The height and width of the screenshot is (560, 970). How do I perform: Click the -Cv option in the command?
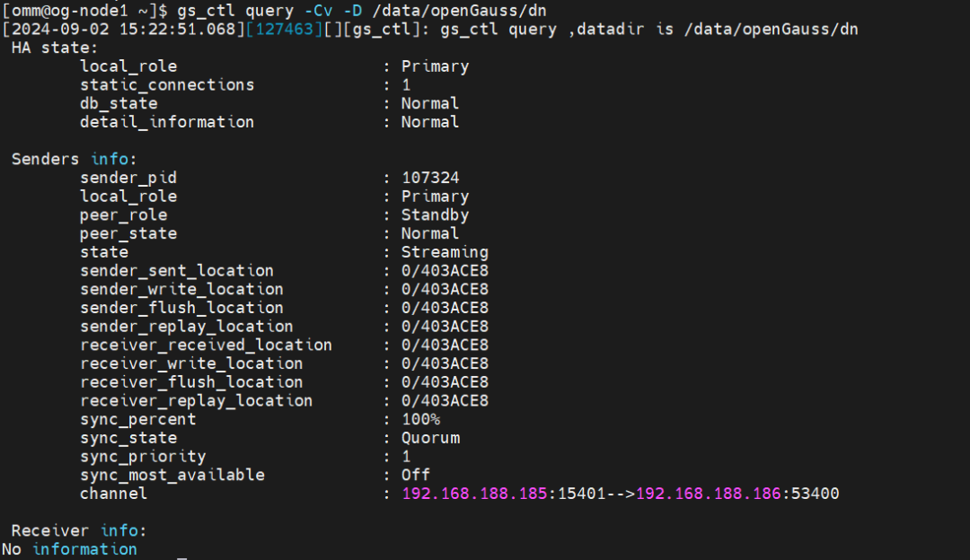click(x=318, y=11)
